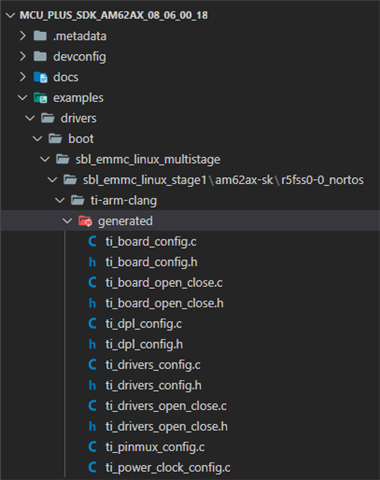
Task: Click the green examples folder icon
Action: [x=40, y=98]
